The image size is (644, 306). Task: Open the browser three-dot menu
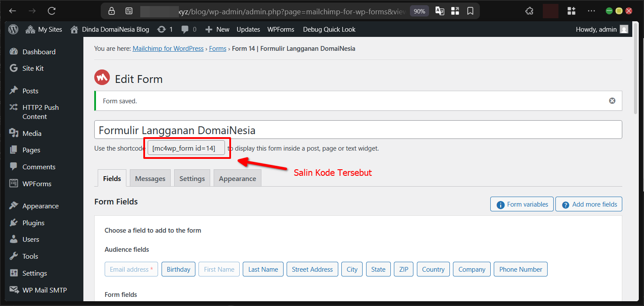(x=591, y=10)
